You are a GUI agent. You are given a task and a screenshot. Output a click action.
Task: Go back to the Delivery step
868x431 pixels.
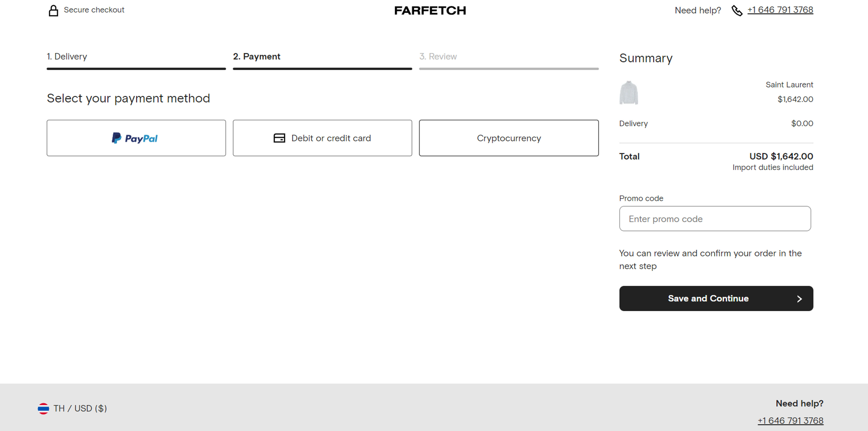pos(67,57)
